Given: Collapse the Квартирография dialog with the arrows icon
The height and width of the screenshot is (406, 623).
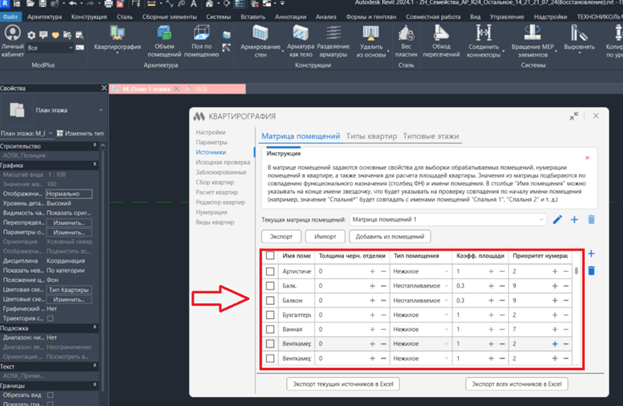Looking at the screenshot, I should [x=574, y=116].
